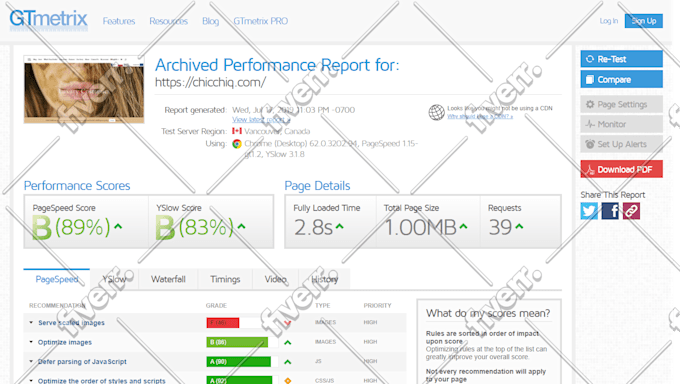The image size is (680, 384).
Task: Click Optimize images link
Action: (65, 342)
